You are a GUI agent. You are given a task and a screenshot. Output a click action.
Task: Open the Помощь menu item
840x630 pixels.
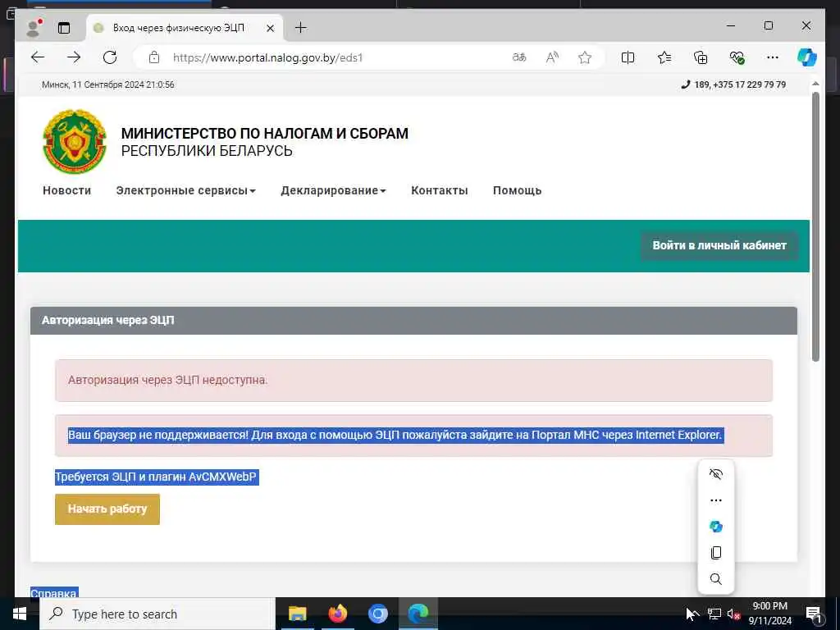point(517,190)
